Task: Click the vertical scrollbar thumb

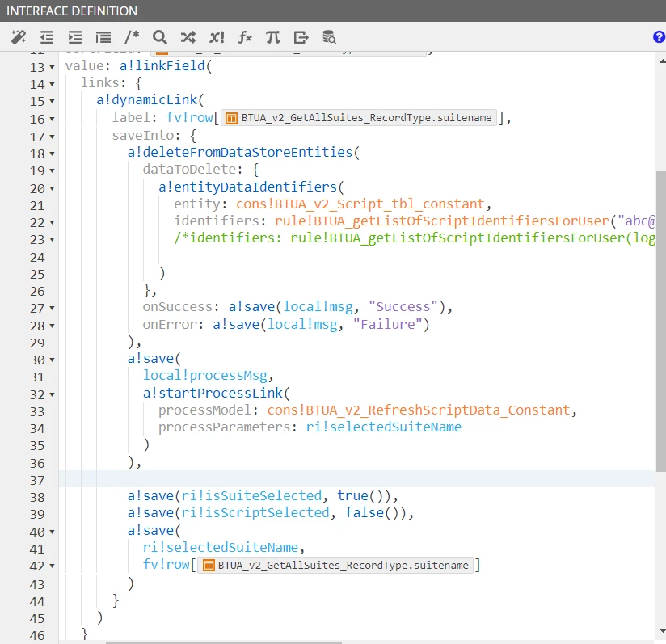Action: click(x=661, y=322)
